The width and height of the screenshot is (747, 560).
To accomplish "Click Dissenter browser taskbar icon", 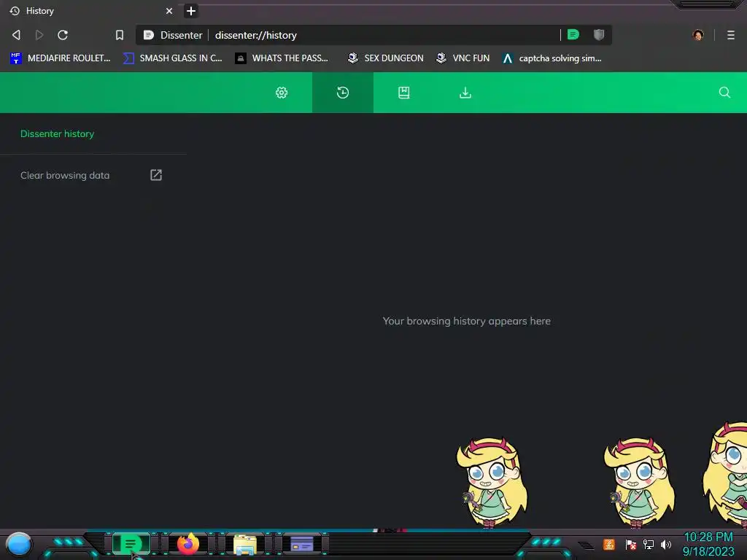I will (x=131, y=544).
